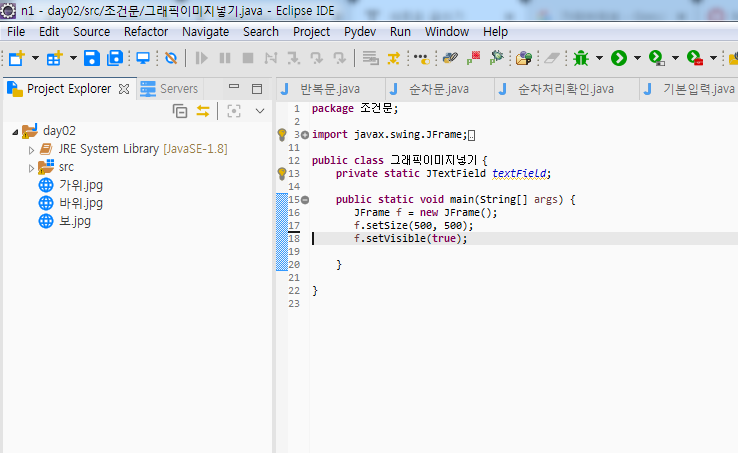Expand the JRE System Library node
This screenshot has width=738, height=453.
(x=31, y=150)
